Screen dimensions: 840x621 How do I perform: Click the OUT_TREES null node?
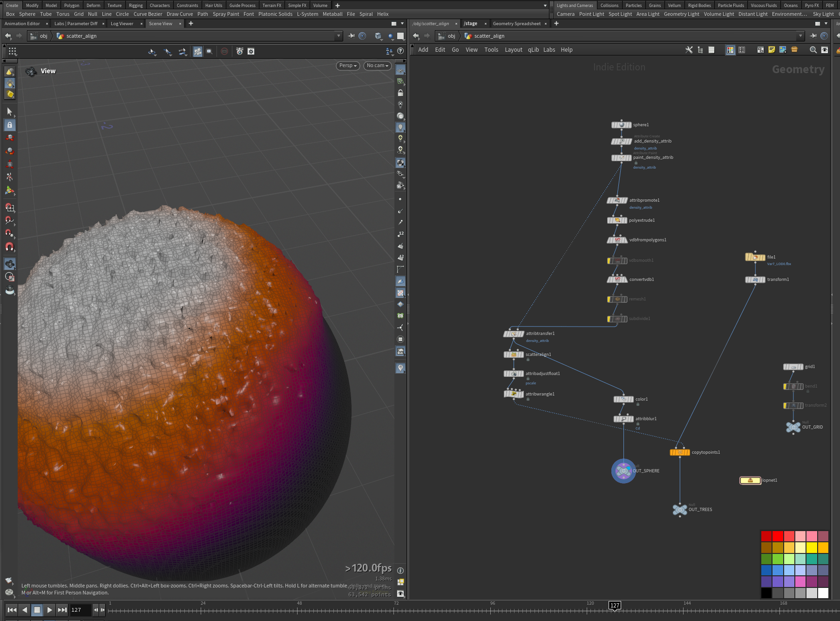point(680,510)
